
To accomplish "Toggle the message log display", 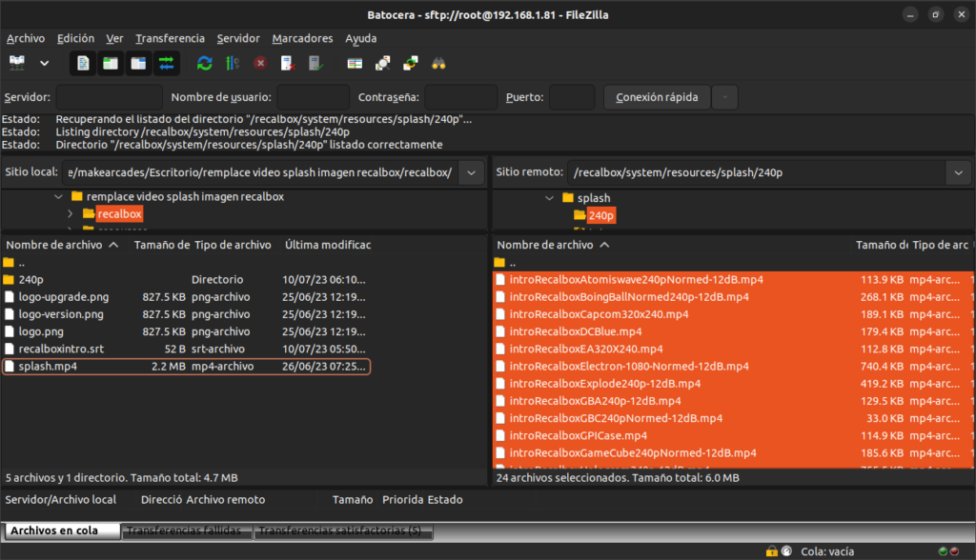I will pos(83,63).
